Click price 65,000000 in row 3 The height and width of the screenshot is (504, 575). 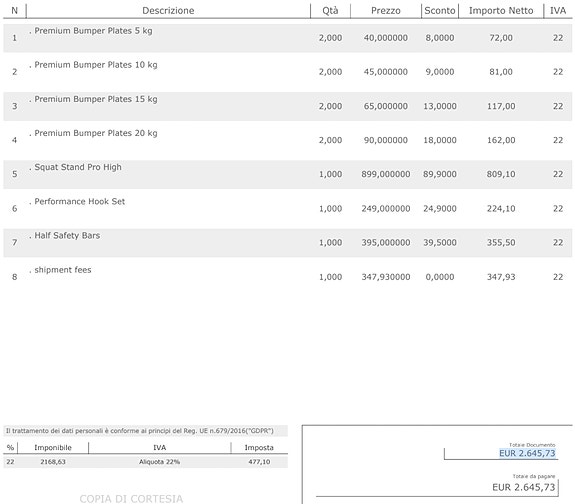(385, 106)
